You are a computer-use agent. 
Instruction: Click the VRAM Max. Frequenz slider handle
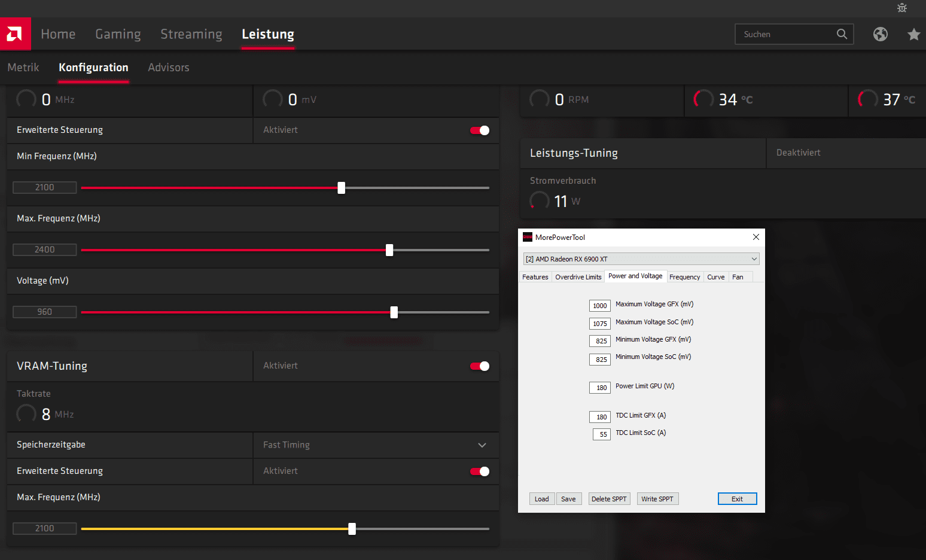352,529
